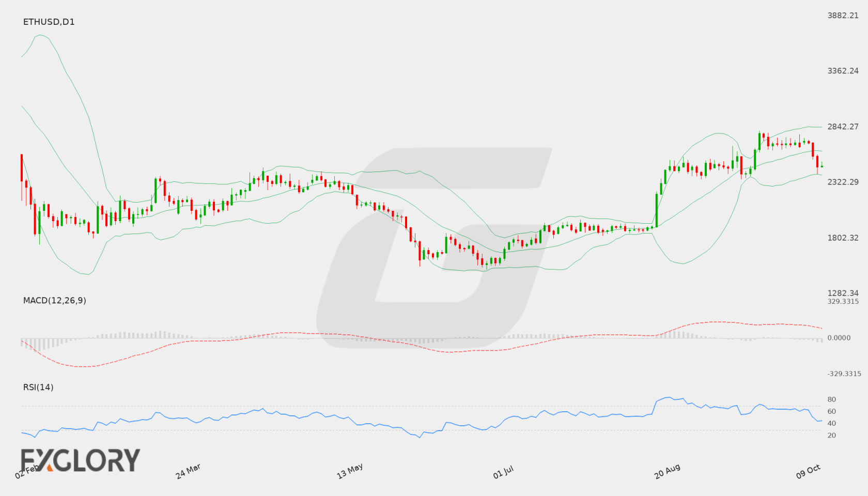Click the RSI 40 level label
868x496 pixels.
coord(831,423)
